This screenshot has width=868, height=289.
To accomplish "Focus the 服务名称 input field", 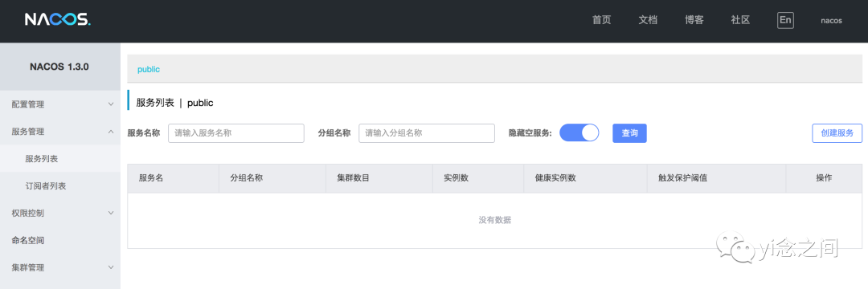I will 236,133.
